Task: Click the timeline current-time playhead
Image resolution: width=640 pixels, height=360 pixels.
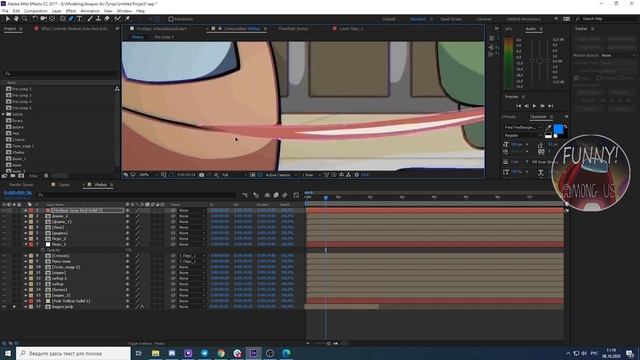Action: point(326,198)
